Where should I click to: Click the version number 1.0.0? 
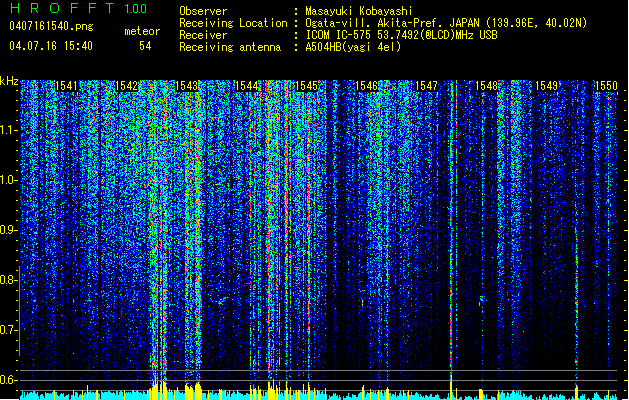click(x=135, y=8)
